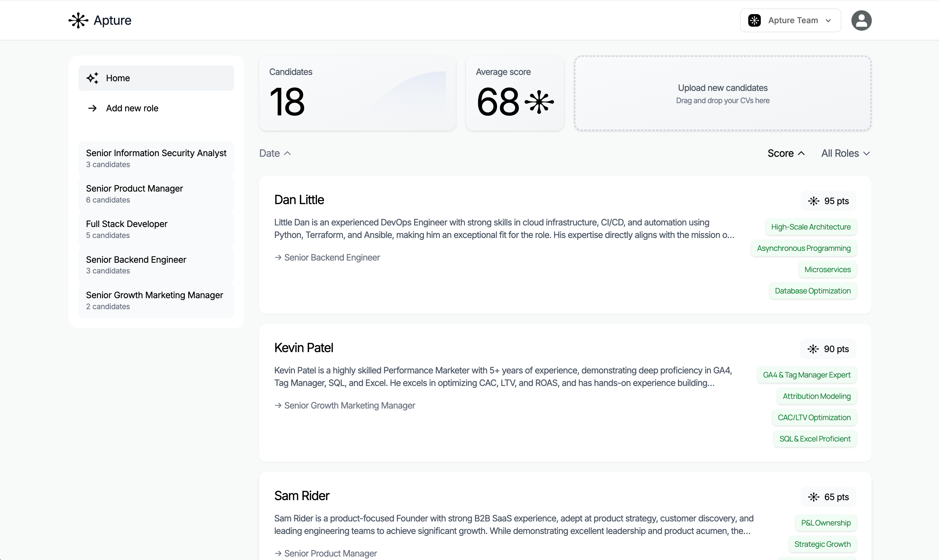Click Kevin Patel's 90 pts score badge
Screen dimensions: 939x560
pos(828,349)
